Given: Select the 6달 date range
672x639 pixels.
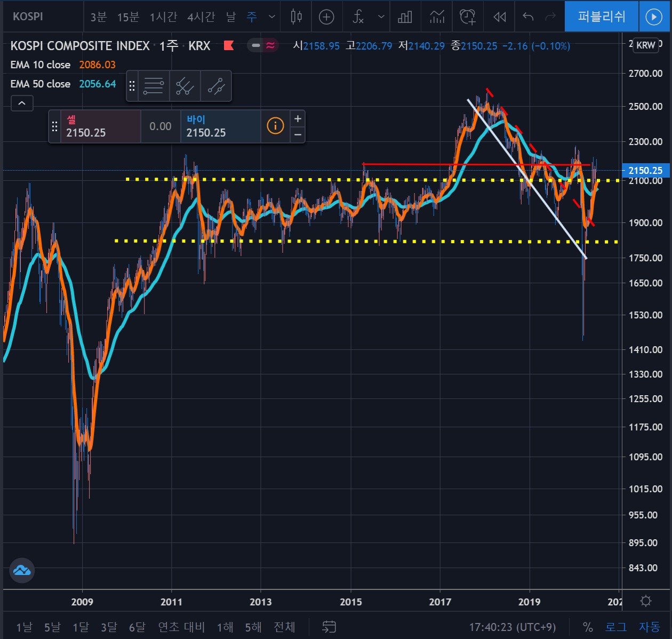Looking at the screenshot, I should (137, 627).
